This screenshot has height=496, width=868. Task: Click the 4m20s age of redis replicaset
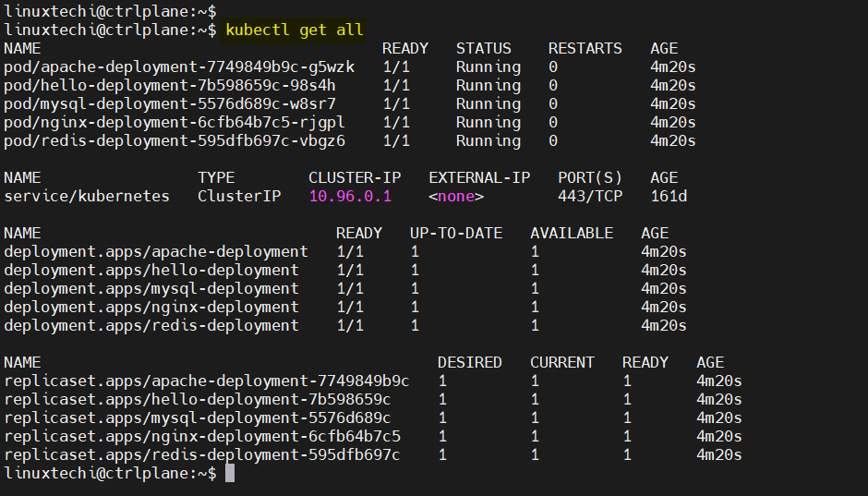coord(719,455)
